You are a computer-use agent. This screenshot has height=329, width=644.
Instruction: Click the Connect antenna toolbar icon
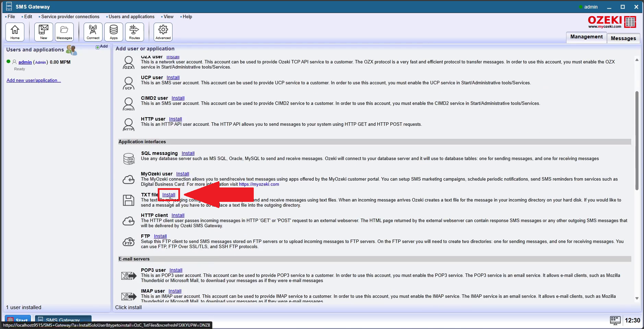point(93,32)
